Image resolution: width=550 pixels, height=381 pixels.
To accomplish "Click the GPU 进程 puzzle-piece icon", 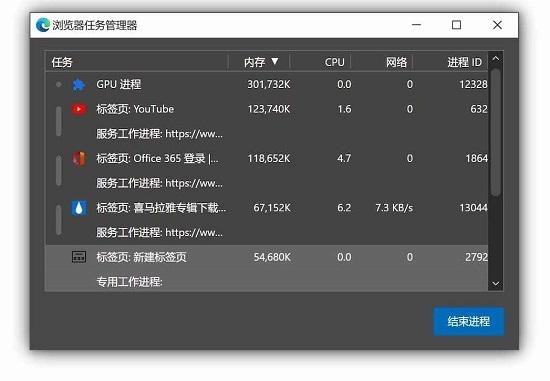I will coord(79,85).
